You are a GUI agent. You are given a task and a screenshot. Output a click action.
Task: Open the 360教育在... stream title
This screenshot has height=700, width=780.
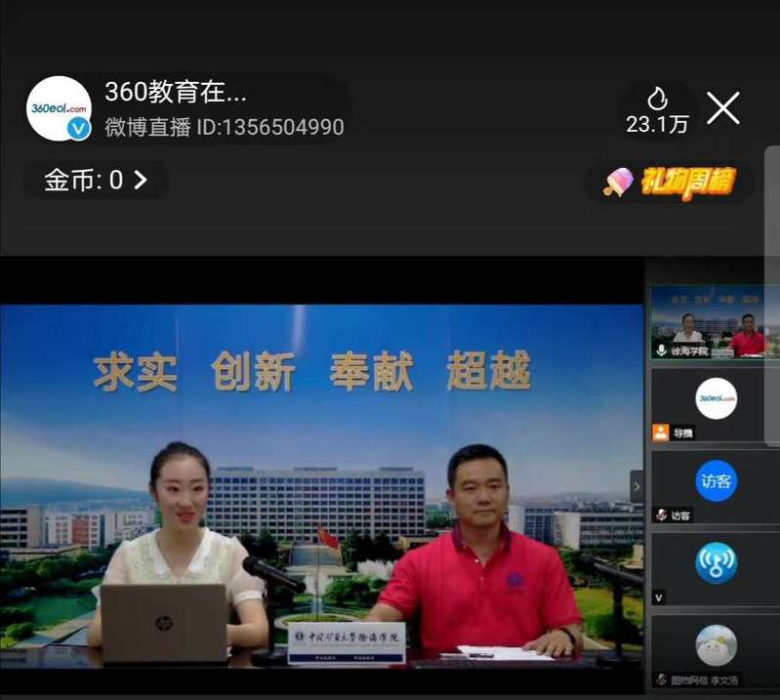tap(176, 94)
